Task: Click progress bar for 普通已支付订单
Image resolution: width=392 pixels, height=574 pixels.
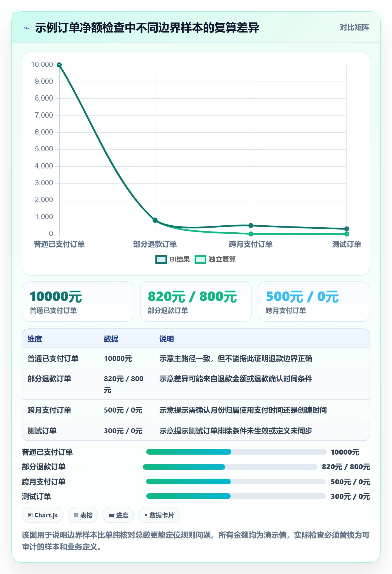Action: (236, 452)
